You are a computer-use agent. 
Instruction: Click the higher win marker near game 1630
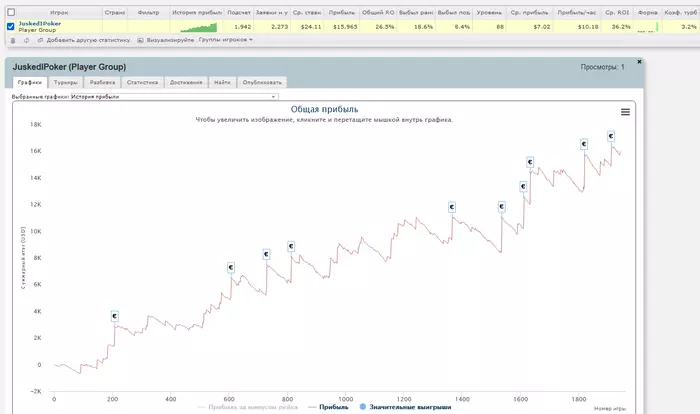530,162
